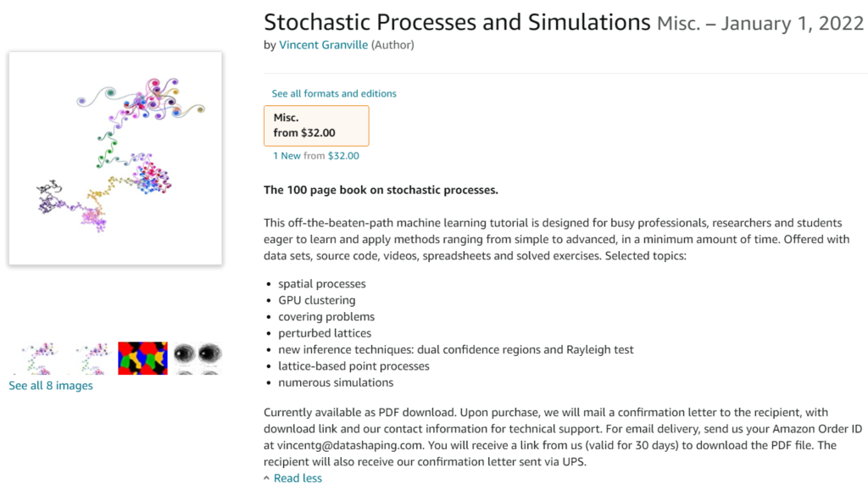The height and width of the screenshot is (490, 868).
Task: Collapse description using the Read less chevron
Action: [x=267, y=478]
